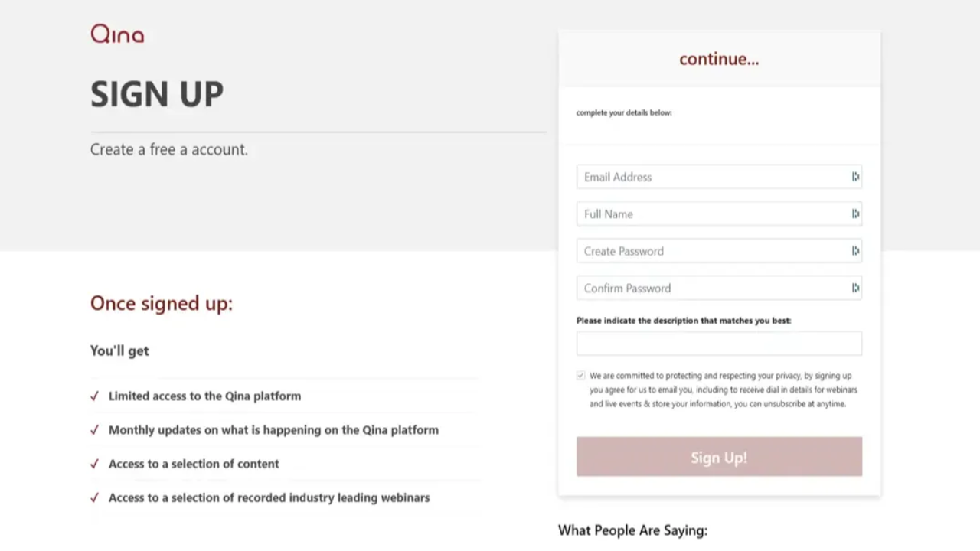Click into the Create Password field

coord(712,251)
